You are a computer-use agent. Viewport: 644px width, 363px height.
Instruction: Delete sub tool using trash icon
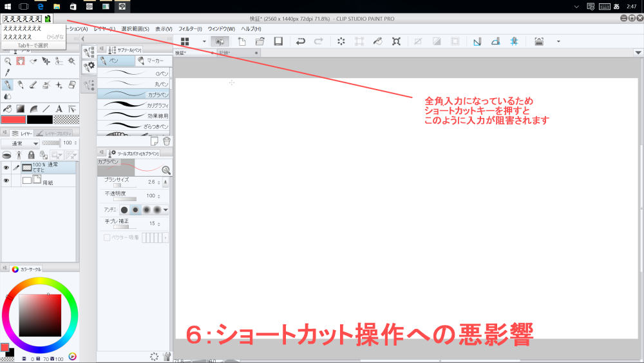pos(166,141)
